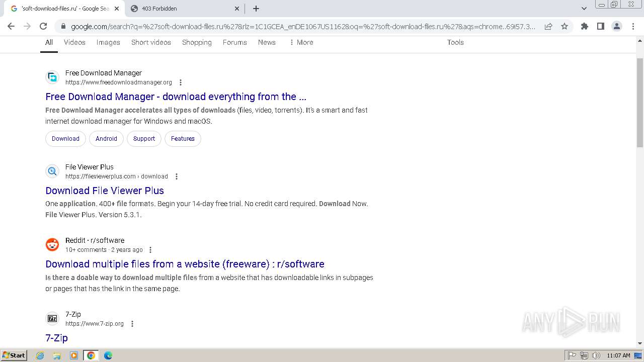Open options menu for freedownloadmanager.org result
Image resolution: width=644 pixels, height=362 pixels.
(x=181, y=82)
